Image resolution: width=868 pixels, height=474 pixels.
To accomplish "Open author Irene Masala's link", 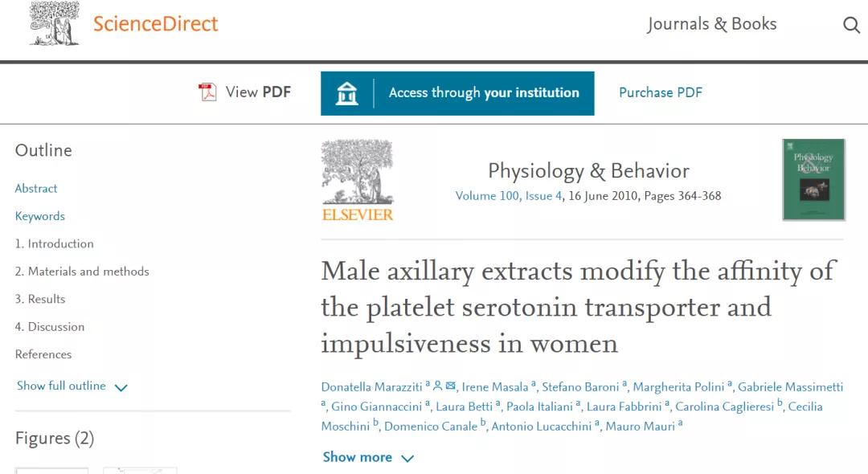I will [x=494, y=387].
